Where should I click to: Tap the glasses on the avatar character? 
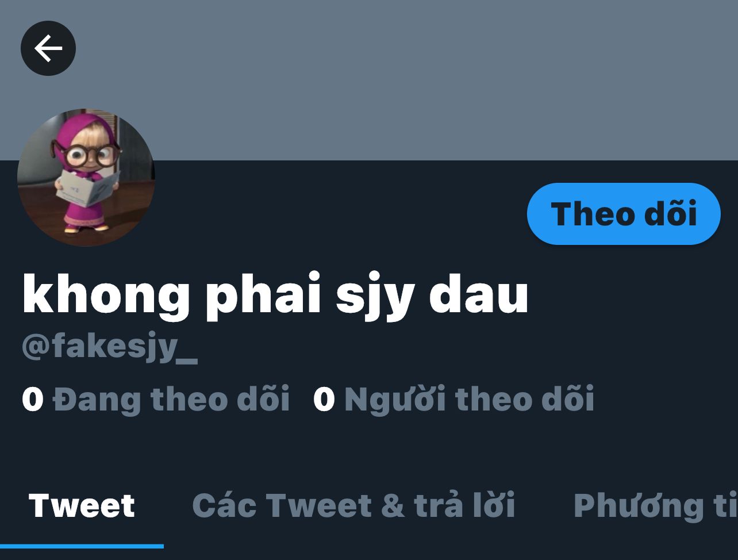pyautogui.click(x=93, y=154)
